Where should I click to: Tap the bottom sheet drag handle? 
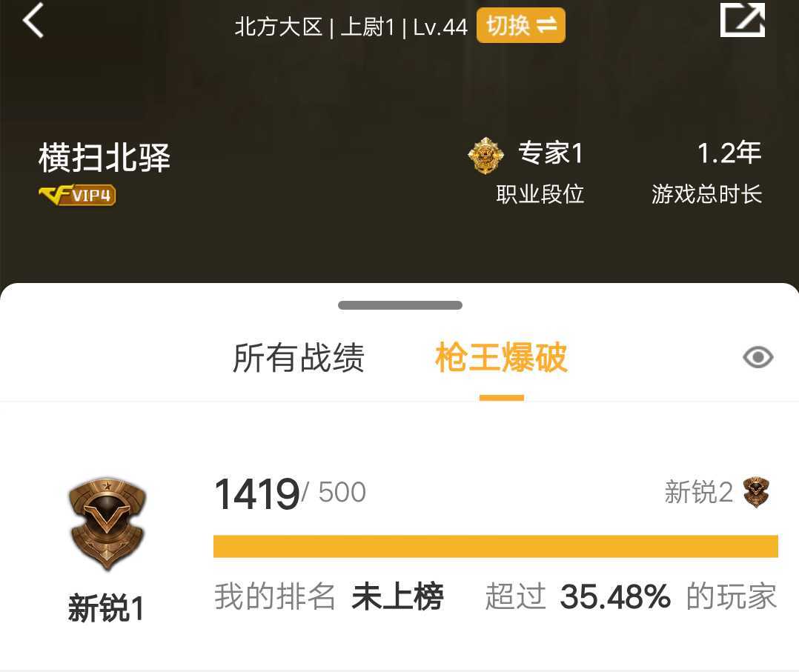pyautogui.click(x=400, y=305)
